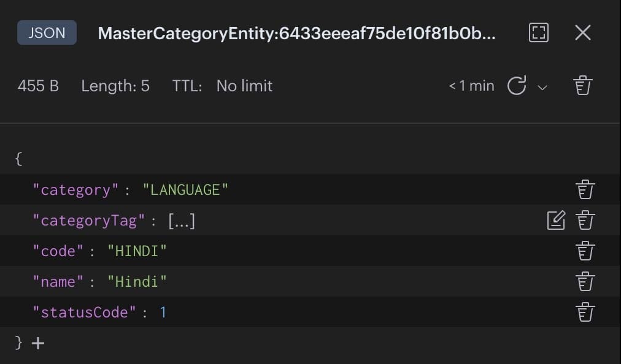Select the JSON data type badge
Viewport: 621px width, 364px height.
click(46, 34)
